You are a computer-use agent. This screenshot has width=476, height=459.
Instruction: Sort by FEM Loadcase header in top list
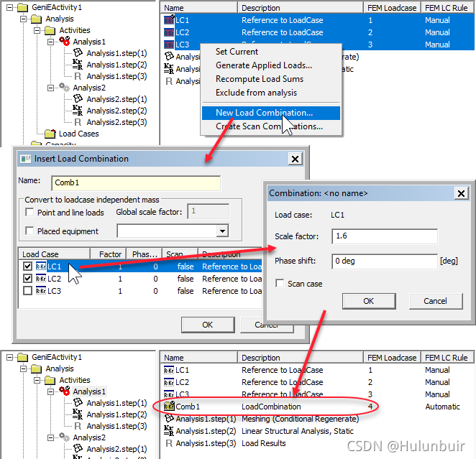pos(392,8)
